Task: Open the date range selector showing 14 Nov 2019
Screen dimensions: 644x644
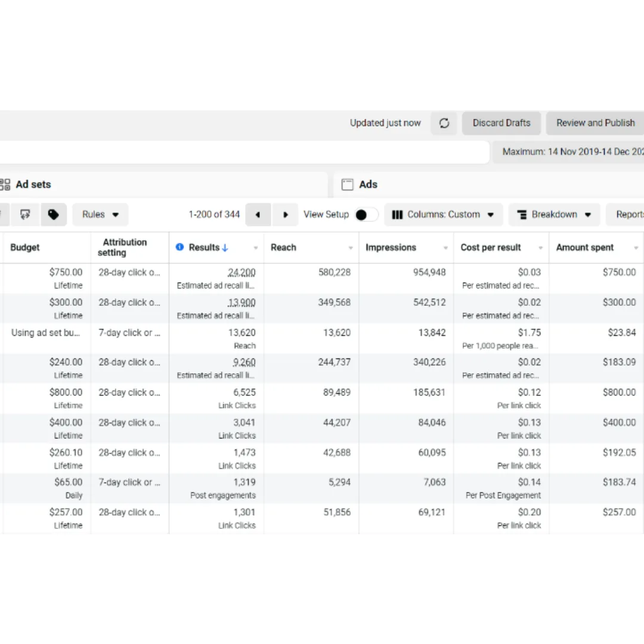Action: click(x=569, y=152)
